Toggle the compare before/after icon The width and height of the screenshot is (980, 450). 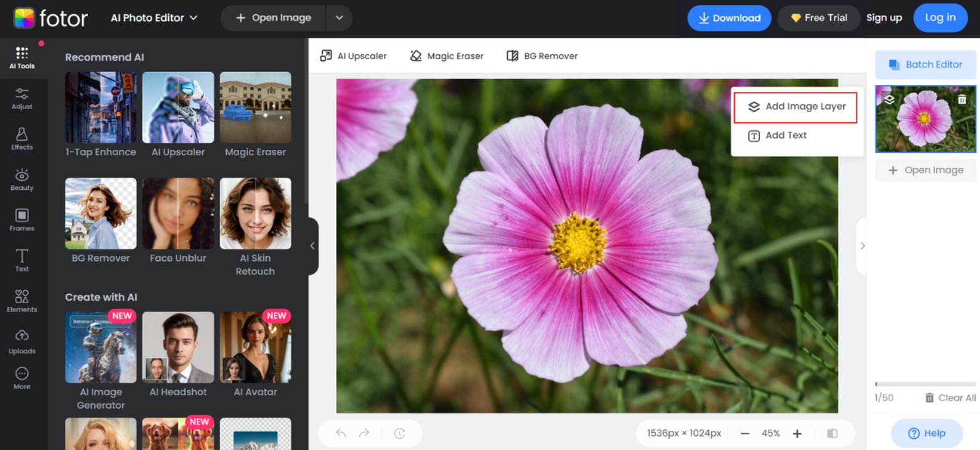[832, 433]
